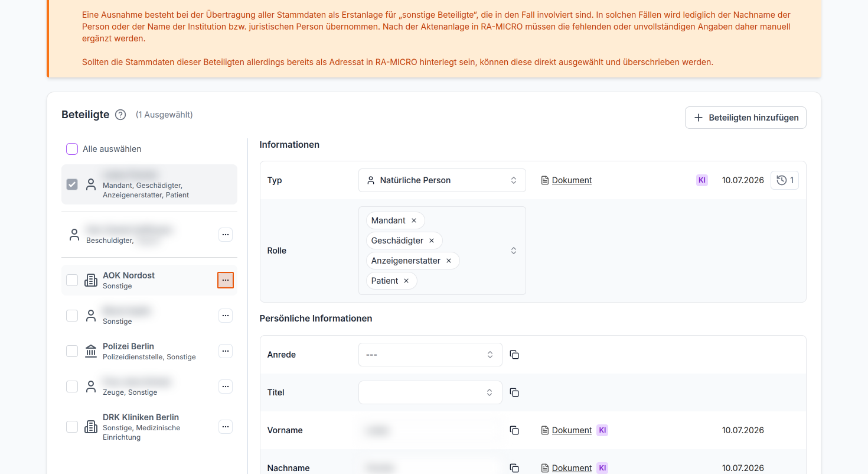The height and width of the screenshot is (474, 868).
Task: Click the Sonstige, Medizinische Einrichtung role text
Action: pyautogui.click(x=142, y=433)
